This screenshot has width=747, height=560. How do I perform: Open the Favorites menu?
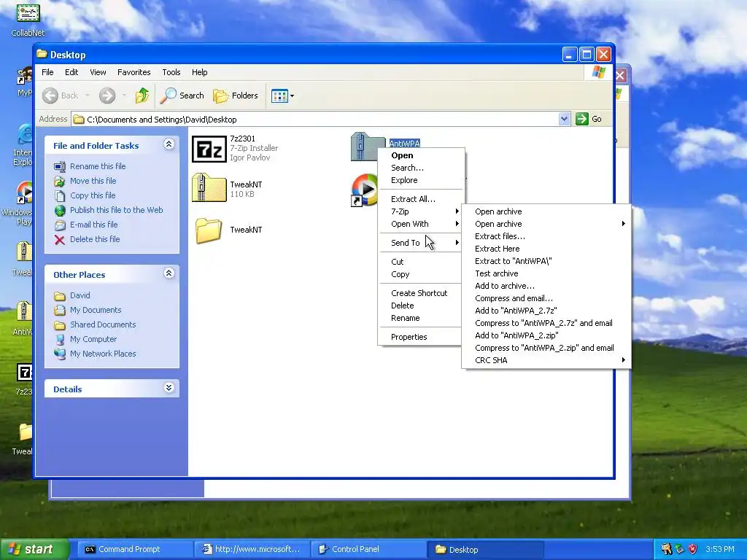134,72
